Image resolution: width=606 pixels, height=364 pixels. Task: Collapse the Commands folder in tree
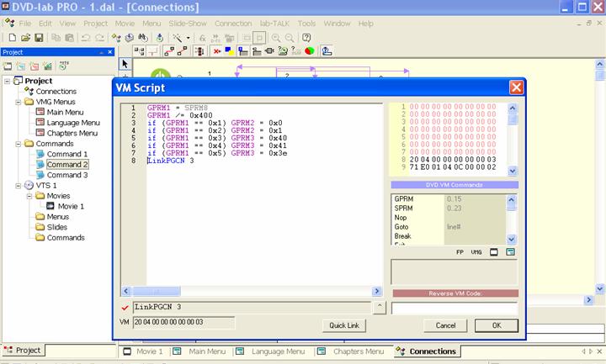click(x=19, y=144)
